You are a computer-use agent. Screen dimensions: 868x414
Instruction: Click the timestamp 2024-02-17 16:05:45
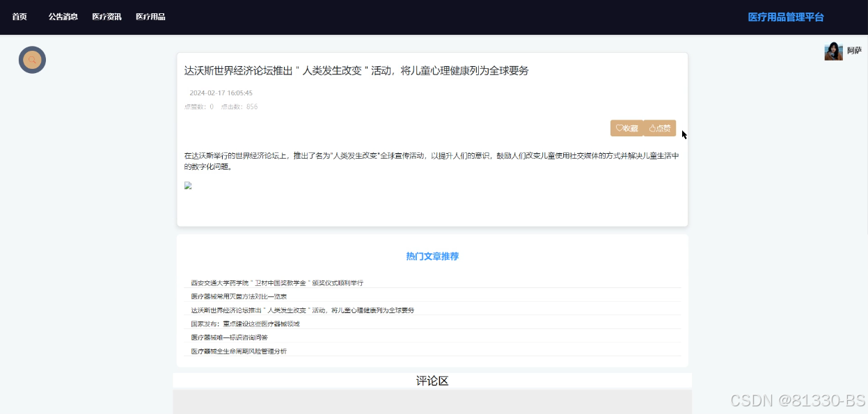click(221, 93)
